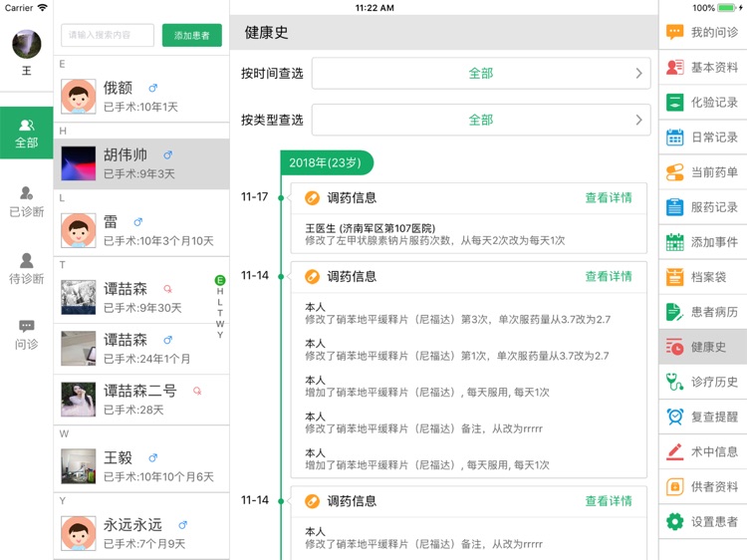Click 王毅's photo thumbnail
Image resolution: width=747 pixels, height=560 pixels.
tap(78, 466)
